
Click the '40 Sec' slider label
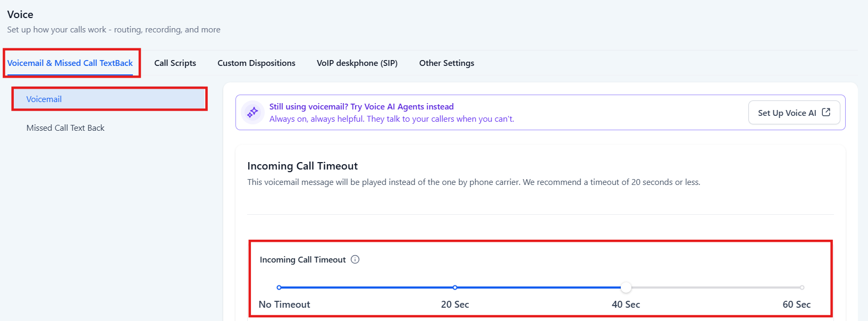pyautogui.click(x=626, y=305)
